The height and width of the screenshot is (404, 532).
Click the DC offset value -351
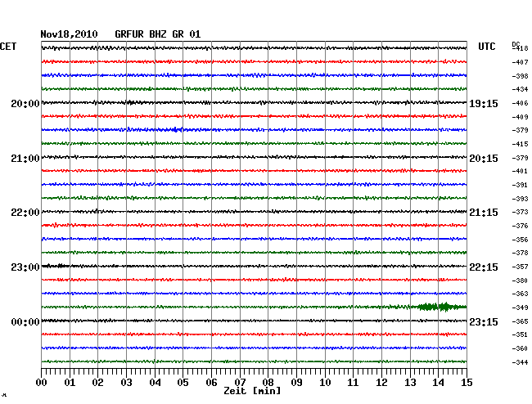pyautogui.click(x=520, y=334)
